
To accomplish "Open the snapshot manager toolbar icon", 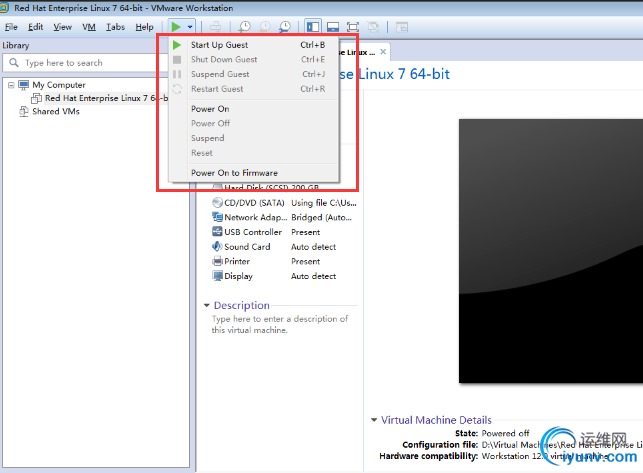I will [285, 27].
